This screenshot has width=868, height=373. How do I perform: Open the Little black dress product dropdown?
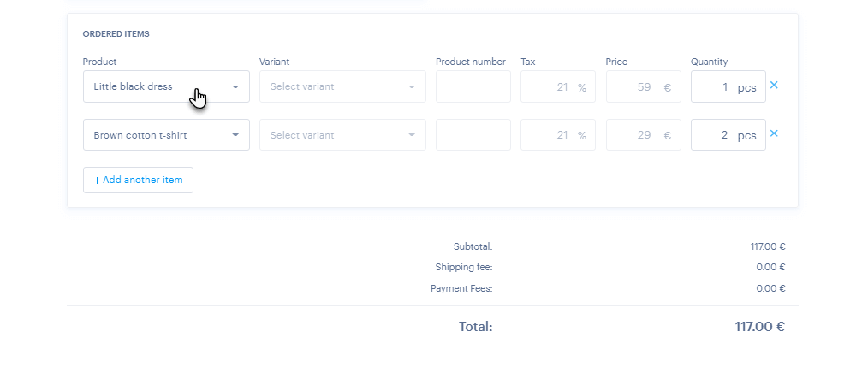click(x=166, y=86)
